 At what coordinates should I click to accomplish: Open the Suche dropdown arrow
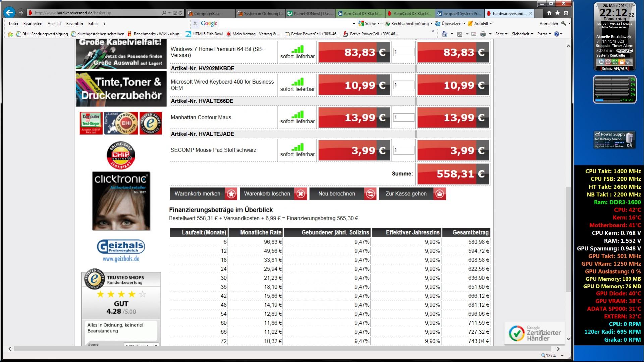pyautogui.click(x=379, y=23)
